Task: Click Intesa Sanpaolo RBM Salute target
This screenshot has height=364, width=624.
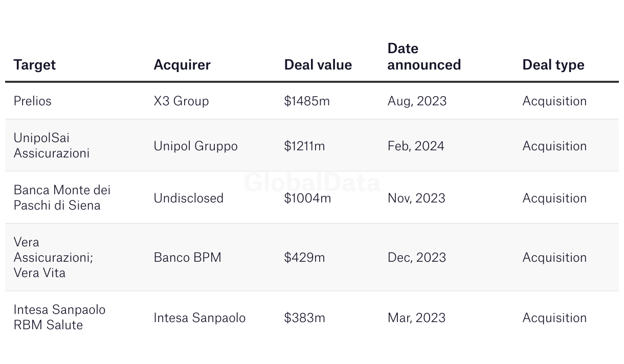Action: pyautogui.click(x=59, y=317)
